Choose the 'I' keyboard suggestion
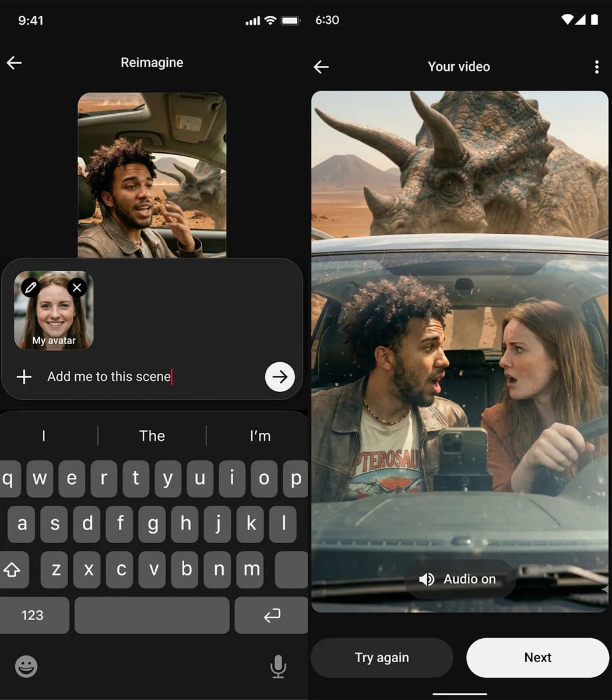 [x=44, y=436]
